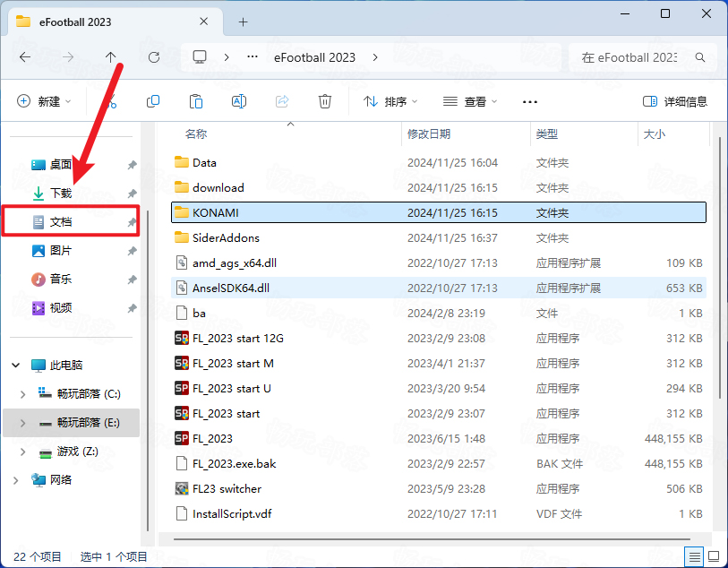Open the New item dropdown

coord(44,101)
